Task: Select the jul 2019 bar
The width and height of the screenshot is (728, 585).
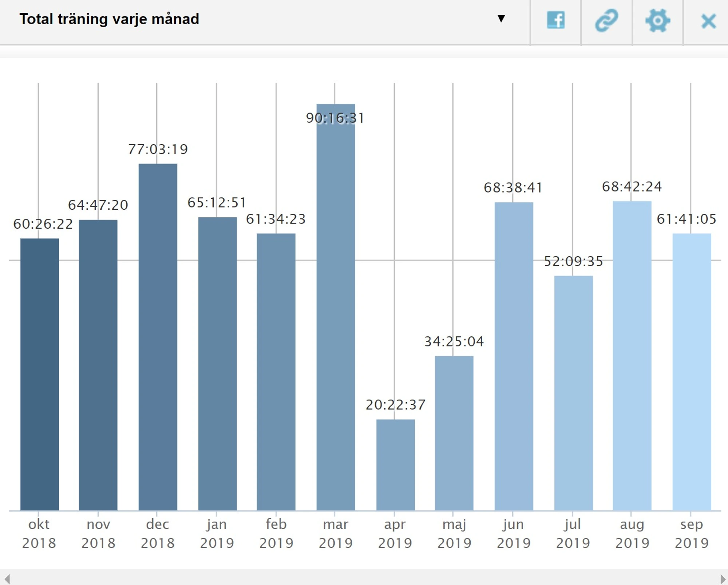Action: pos(573,393)
